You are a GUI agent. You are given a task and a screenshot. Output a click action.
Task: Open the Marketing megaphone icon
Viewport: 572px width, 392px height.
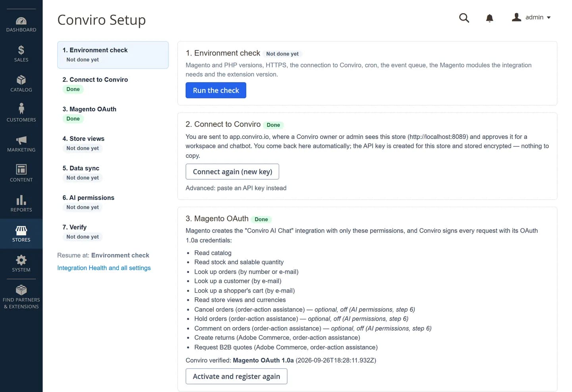pos(21,140)
